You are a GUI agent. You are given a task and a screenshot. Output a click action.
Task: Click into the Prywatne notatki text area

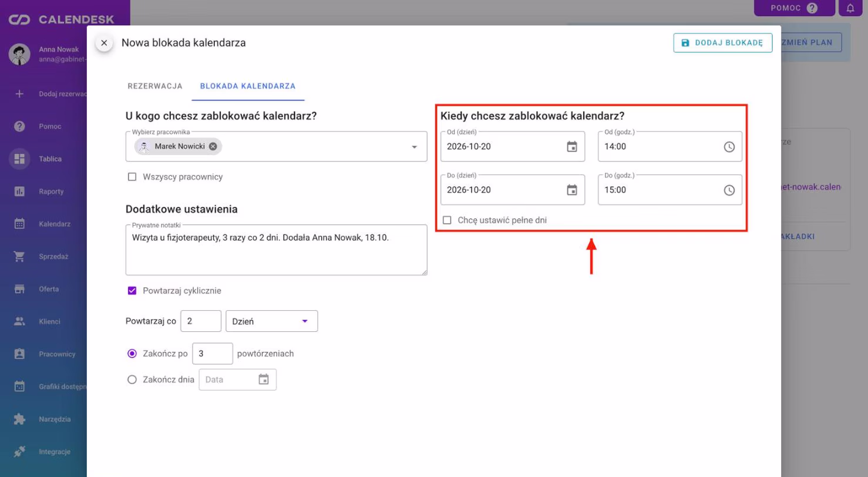tap(276, 250)
